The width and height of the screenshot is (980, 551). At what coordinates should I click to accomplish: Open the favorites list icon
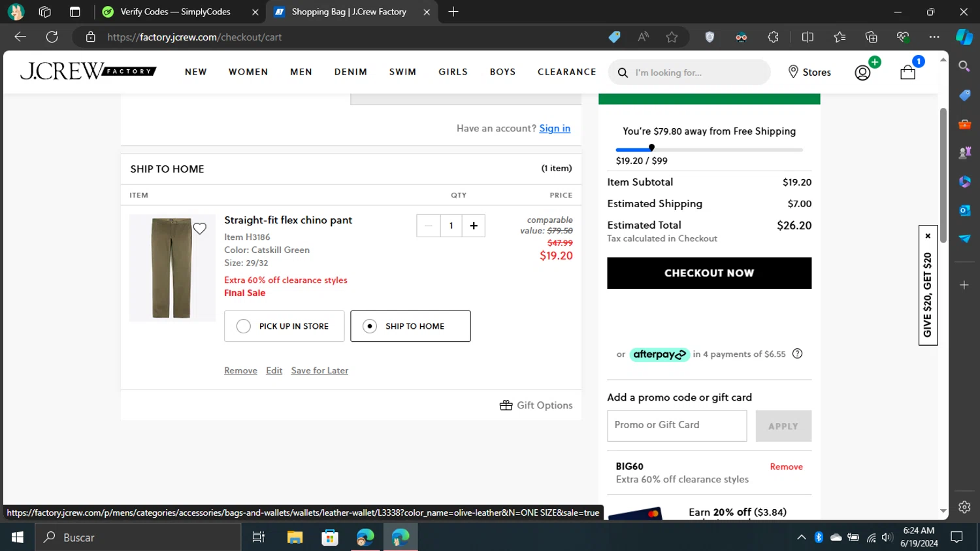tap(840, 37)
